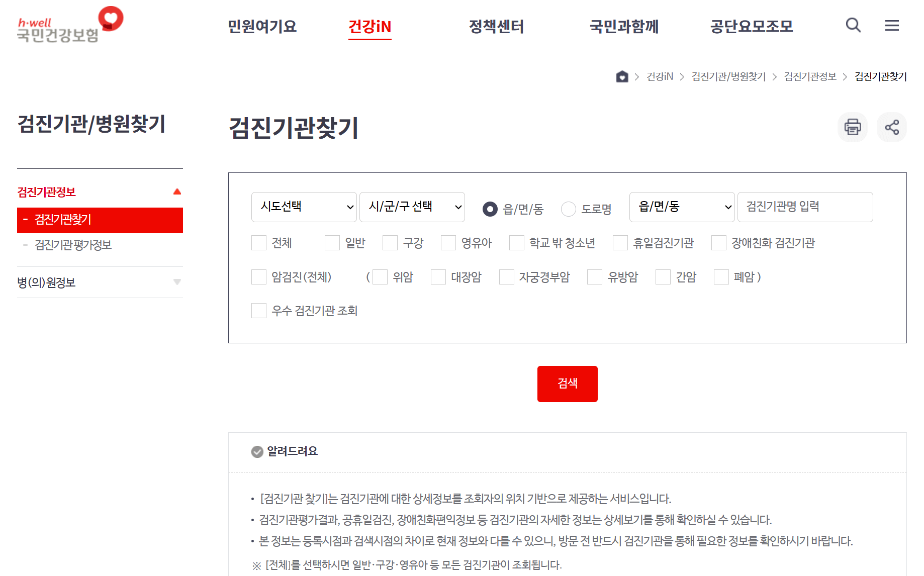
Task: Click the home icon in the breadcrumb
Action: coord(622,76)
